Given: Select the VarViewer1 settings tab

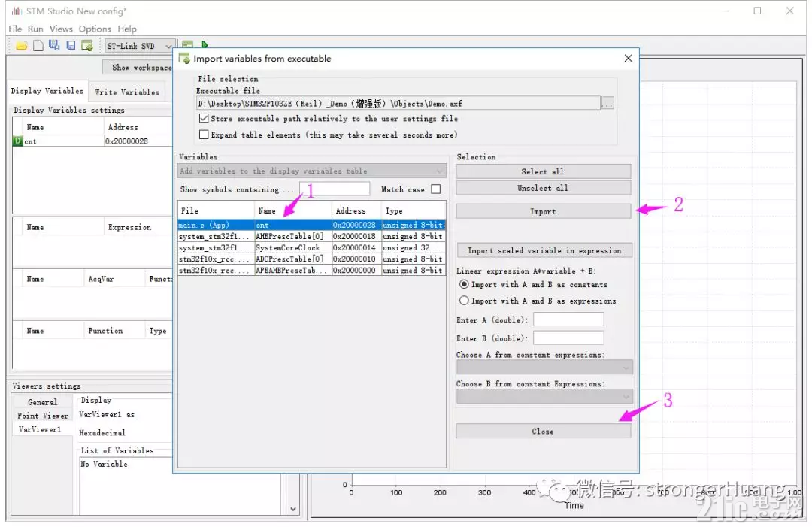Looking at the screenshot, I should click(x=40, y=429).
